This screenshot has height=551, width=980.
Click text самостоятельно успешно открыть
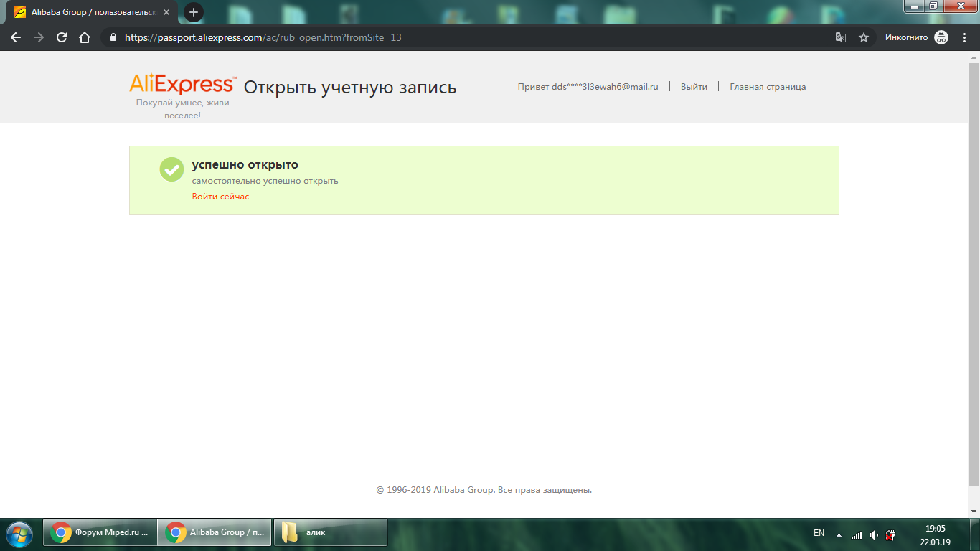(x=265, y=181)
